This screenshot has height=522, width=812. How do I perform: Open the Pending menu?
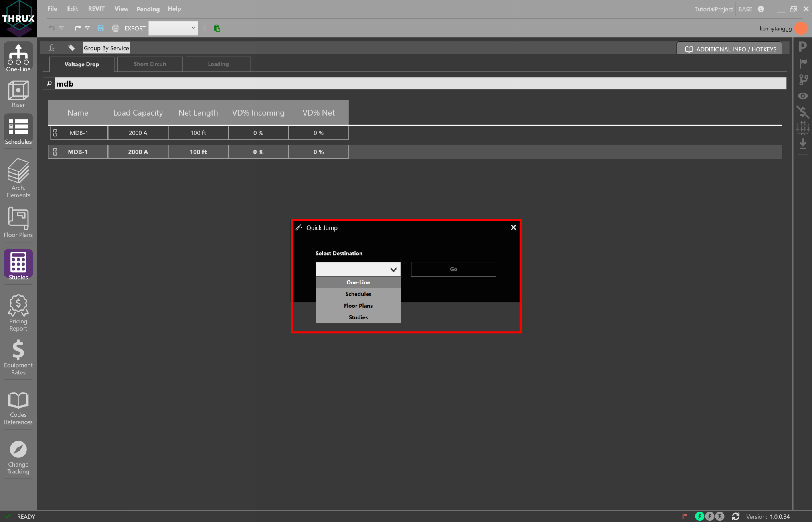coord(148,9)
